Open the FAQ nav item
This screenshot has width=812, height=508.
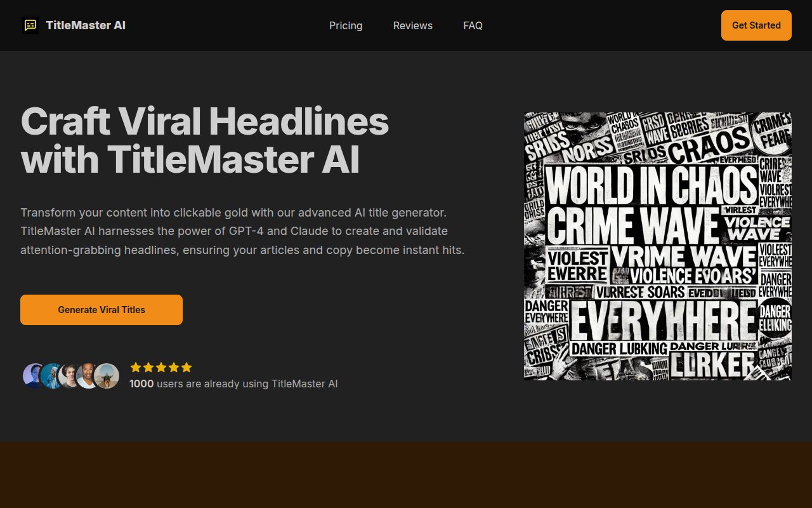[x=473, y=25]
